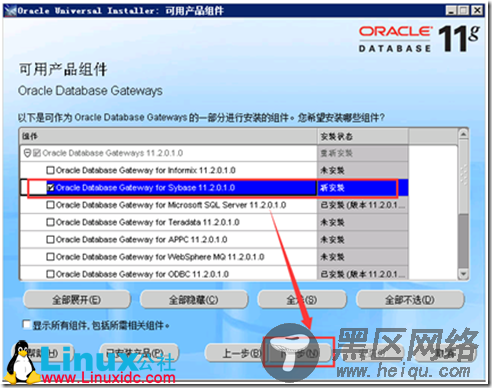Click 未安装 status cell of Teradata row
This screenshot has width=492, height=388.
[x=363, y=222]
